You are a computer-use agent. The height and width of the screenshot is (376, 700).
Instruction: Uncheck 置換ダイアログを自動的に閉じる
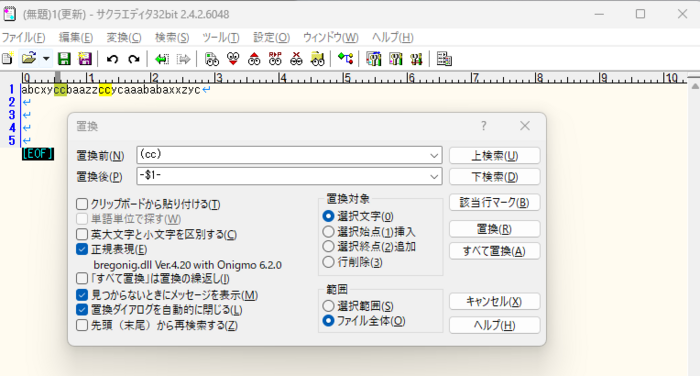point(82,309)
